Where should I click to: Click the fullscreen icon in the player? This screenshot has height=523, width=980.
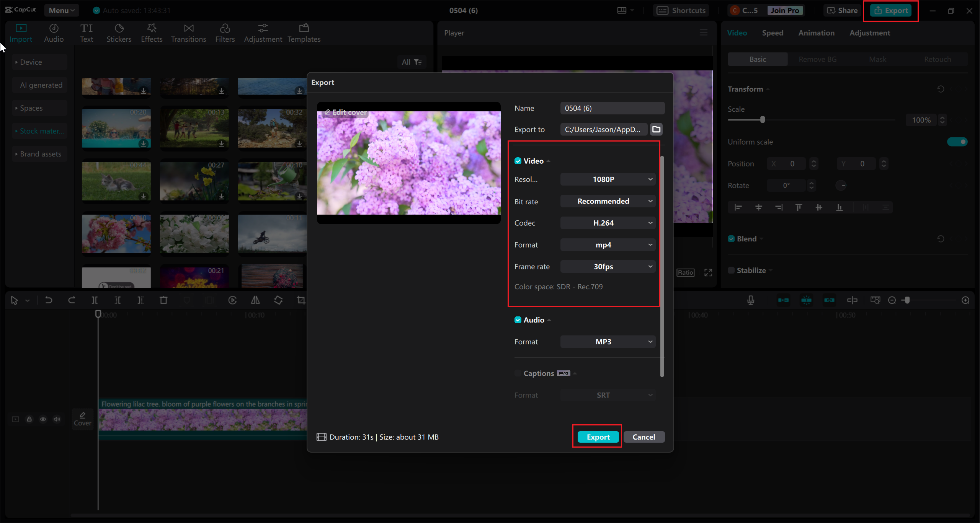click(708, 272)
